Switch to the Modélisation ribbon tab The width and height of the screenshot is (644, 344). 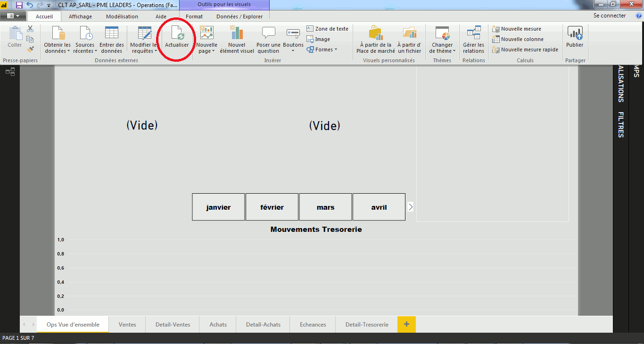point(122,16)
